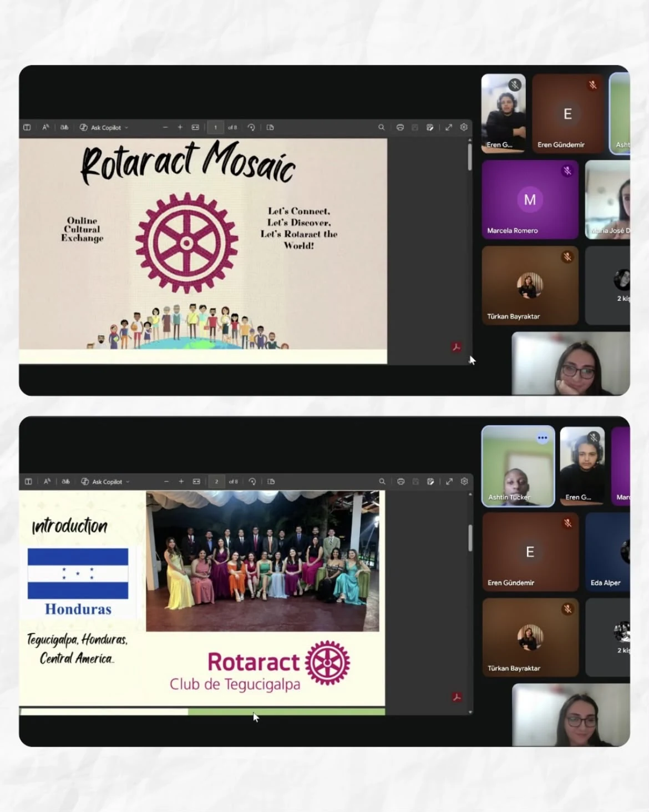The width and height of the screenshot is (649, 812).
Task: Select the Ashtin Tucker video tile
Action: tap(518, 466)
